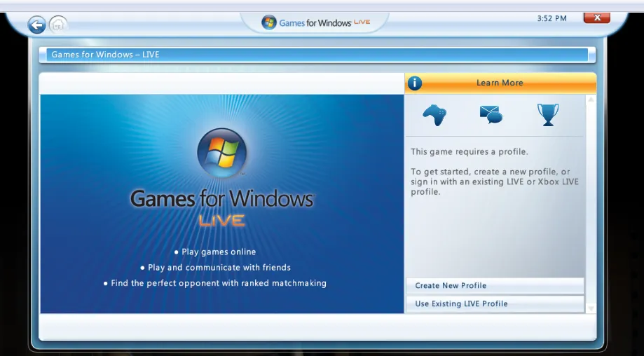Choose Create New Profile
This screenshot has height=356, width=644.
[495, 286]
